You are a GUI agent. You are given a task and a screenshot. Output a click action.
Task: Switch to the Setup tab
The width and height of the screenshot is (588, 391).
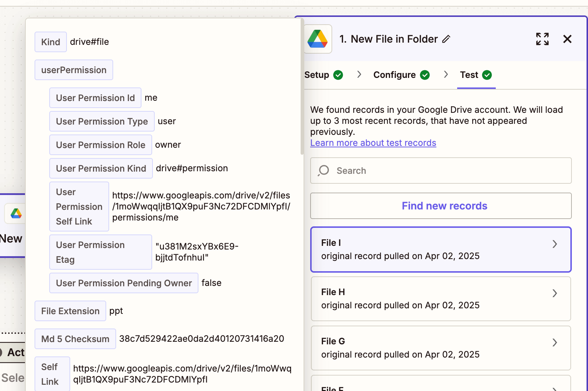point(316,75)
